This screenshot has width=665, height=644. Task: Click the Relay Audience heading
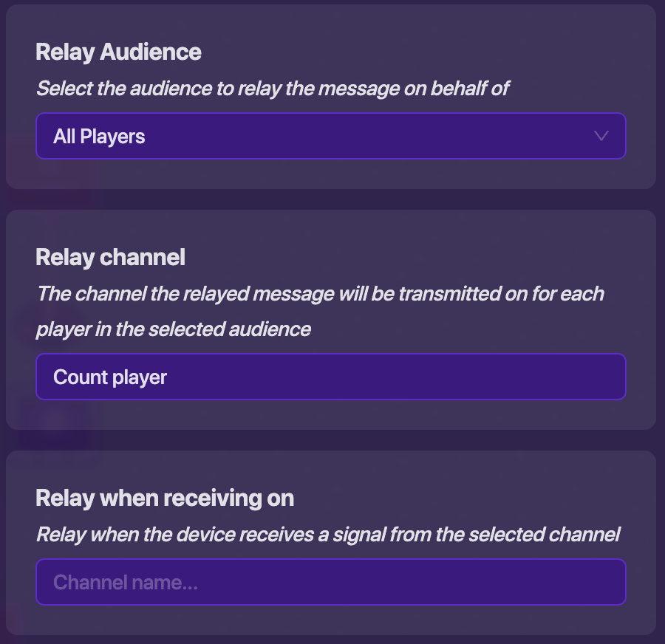[118, 52]
